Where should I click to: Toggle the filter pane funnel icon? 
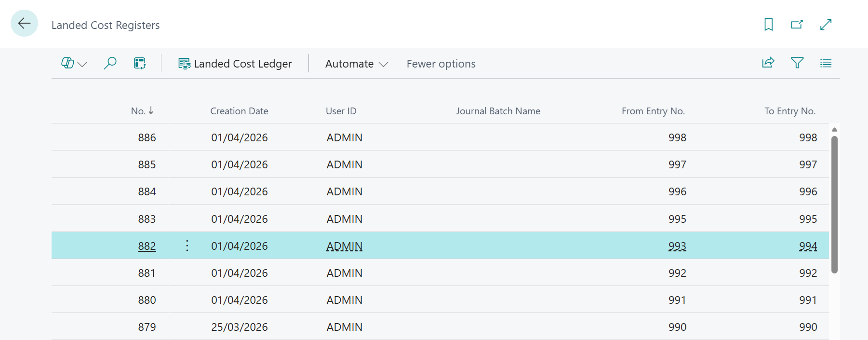click(x=797, y=63)
